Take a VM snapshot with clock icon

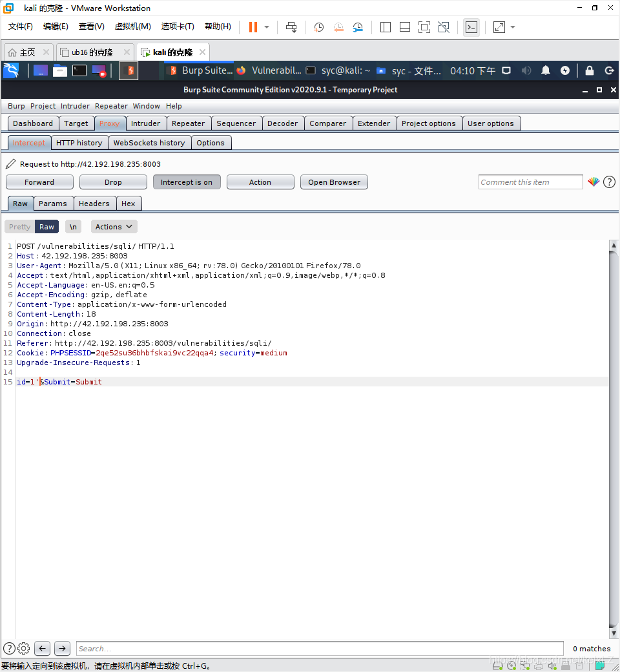(x=318, y=27)
